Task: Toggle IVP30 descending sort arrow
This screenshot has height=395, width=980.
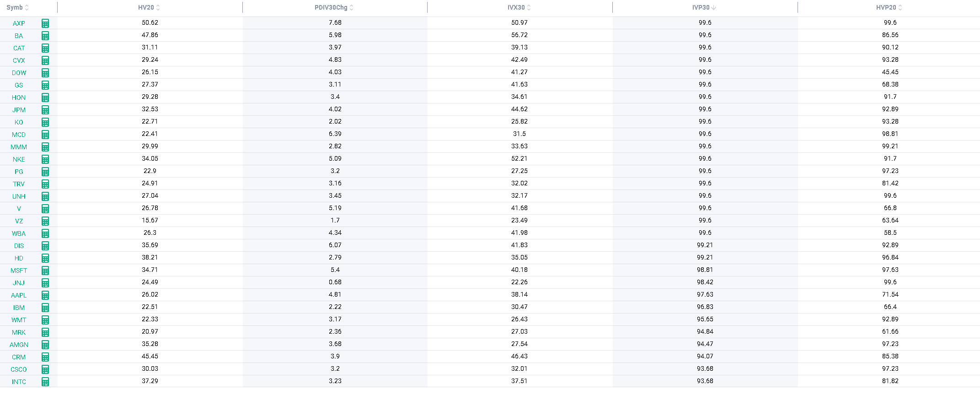Action: click(x=714, y=7)
